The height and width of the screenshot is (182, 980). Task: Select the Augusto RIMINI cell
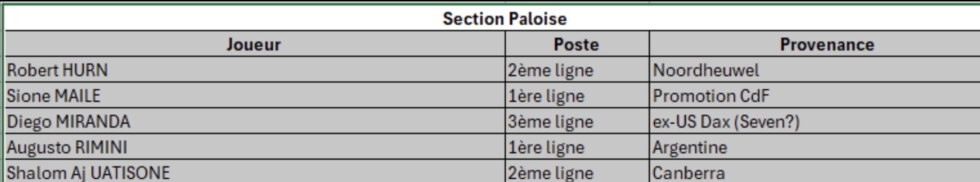(x=255, y=146)
